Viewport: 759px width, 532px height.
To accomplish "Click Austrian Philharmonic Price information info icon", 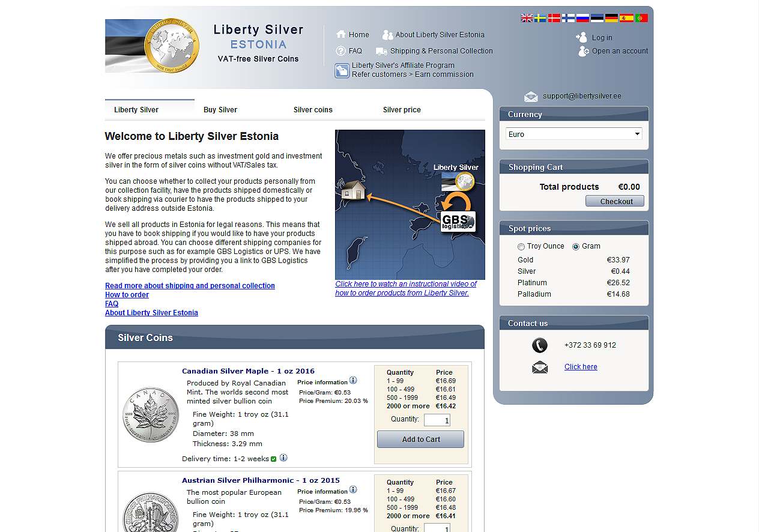I will (x=353, y=490).
